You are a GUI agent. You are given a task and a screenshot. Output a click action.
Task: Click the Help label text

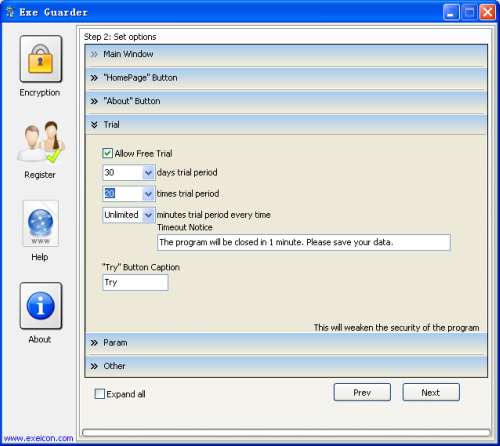click(x=40, y=257)
